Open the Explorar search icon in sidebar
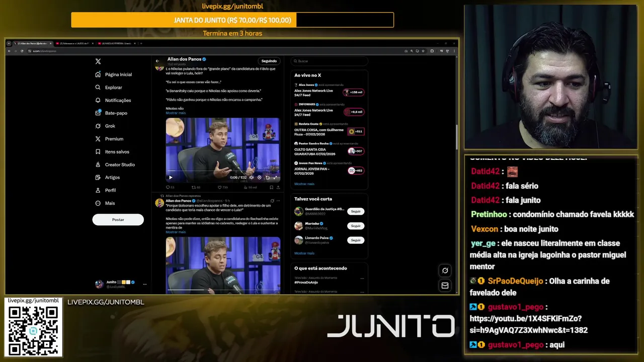This screenshot has height=362, width=644. [98, 87]
